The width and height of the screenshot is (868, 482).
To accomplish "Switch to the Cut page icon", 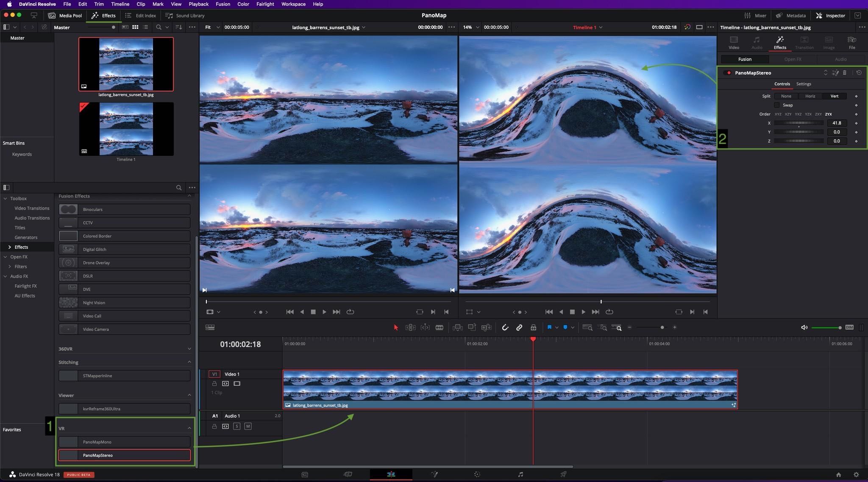I will 348,474.
